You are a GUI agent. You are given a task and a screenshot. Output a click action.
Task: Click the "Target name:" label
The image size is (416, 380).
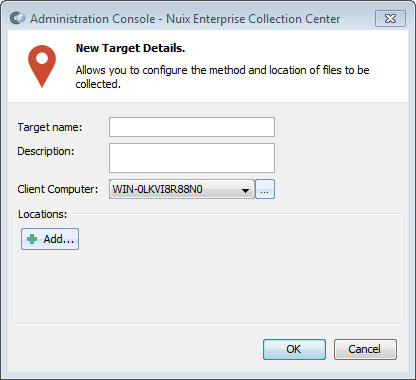pyautogui.click(x=50, y=127)
